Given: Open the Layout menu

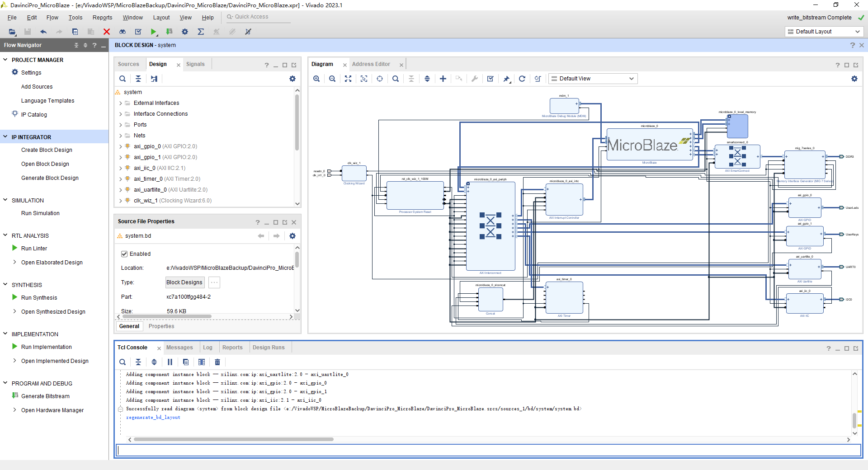Looking at the screenshot, I should click(x=161, y=18).
